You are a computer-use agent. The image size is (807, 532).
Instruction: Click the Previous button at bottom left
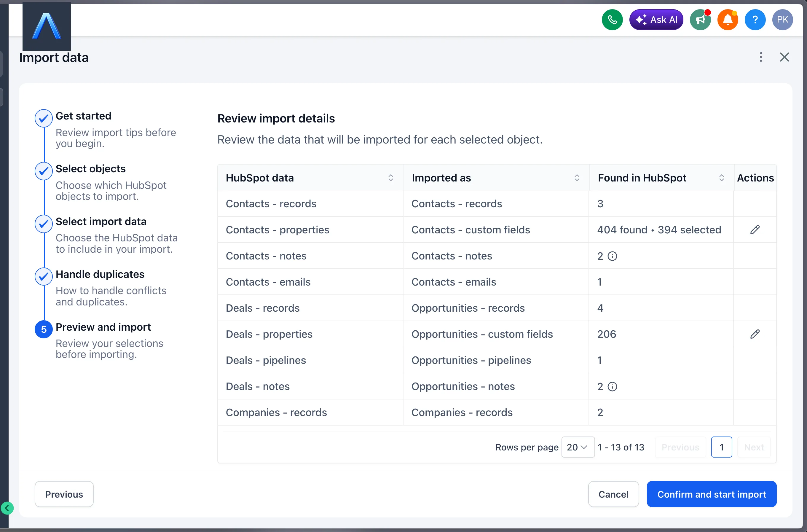coord(64,494)
